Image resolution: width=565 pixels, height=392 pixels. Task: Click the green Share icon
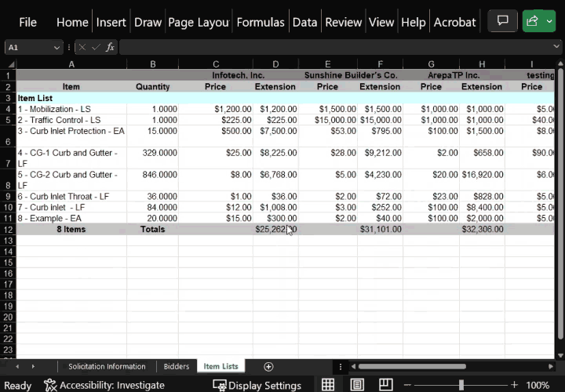(x=532, y=21)
